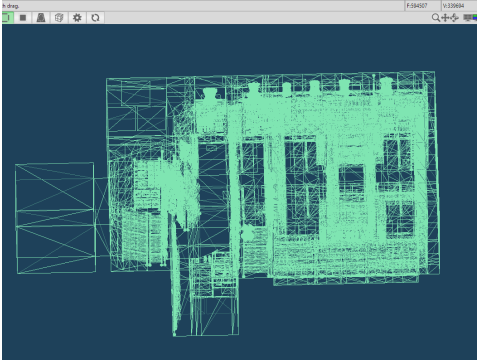Open the monitor display color options icon
This screenshot has width=480, height=360.
pyautogui.click(x=470, y=17)
